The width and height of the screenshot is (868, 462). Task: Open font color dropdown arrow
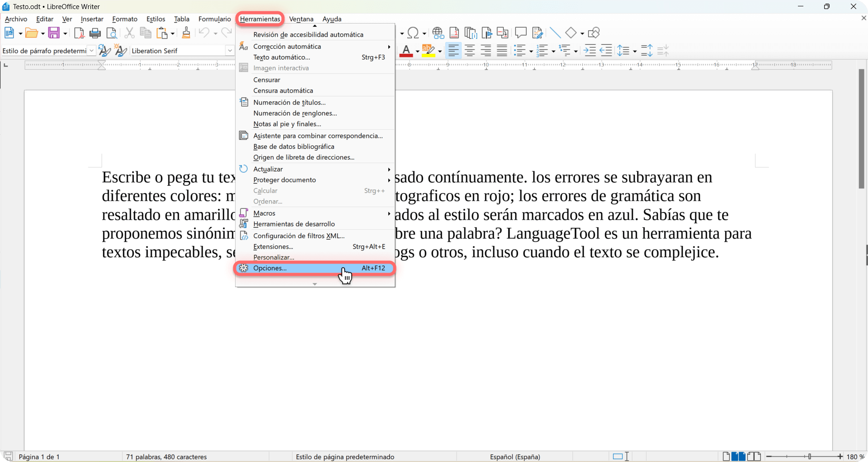point(417,51)
